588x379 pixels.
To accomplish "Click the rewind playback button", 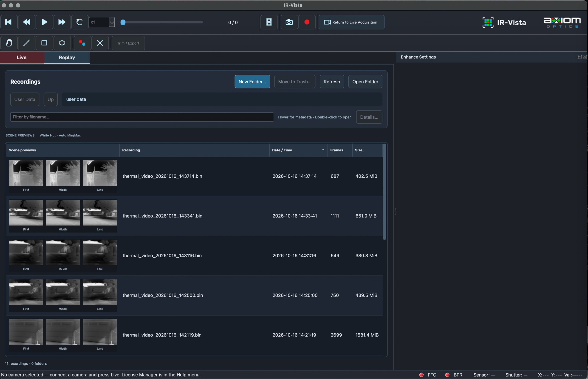I will (27, 22).
